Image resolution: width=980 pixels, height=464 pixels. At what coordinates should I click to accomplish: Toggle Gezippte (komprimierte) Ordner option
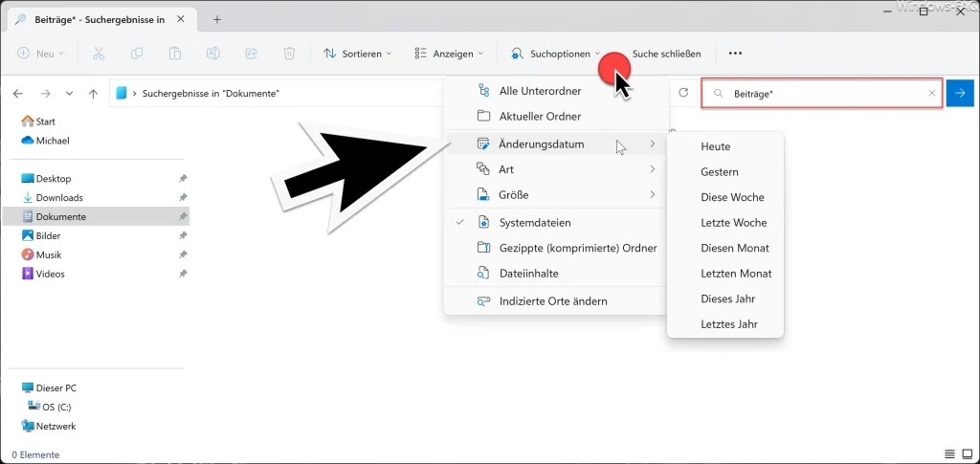pos(556,248)
